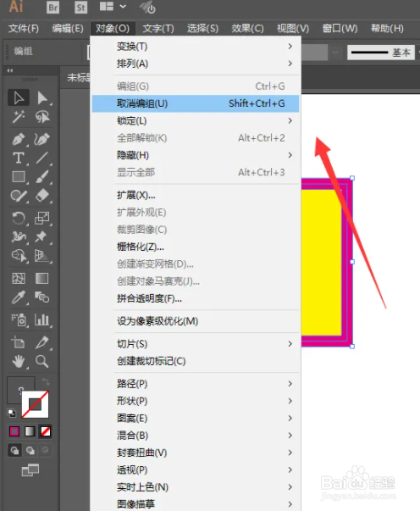
Task: Select the Magic Wand tool
Action: pyautogui.click(x=19, y=117)
